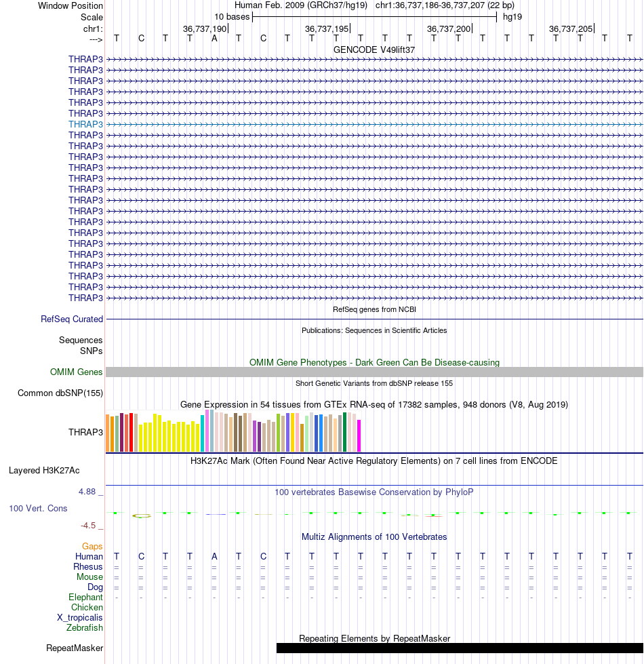Click the SNPs subtrack label
The height and width of the screenshot is (664, 644).
tap(92, 351)
